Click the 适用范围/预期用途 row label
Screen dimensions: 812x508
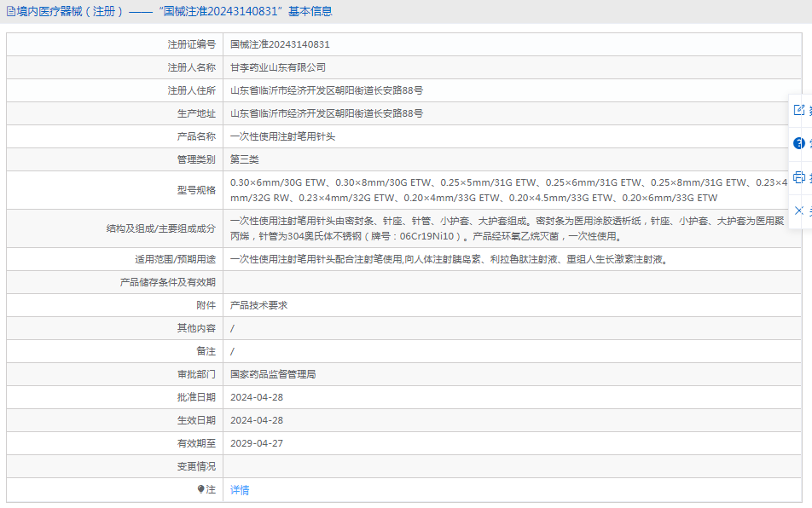176,259
